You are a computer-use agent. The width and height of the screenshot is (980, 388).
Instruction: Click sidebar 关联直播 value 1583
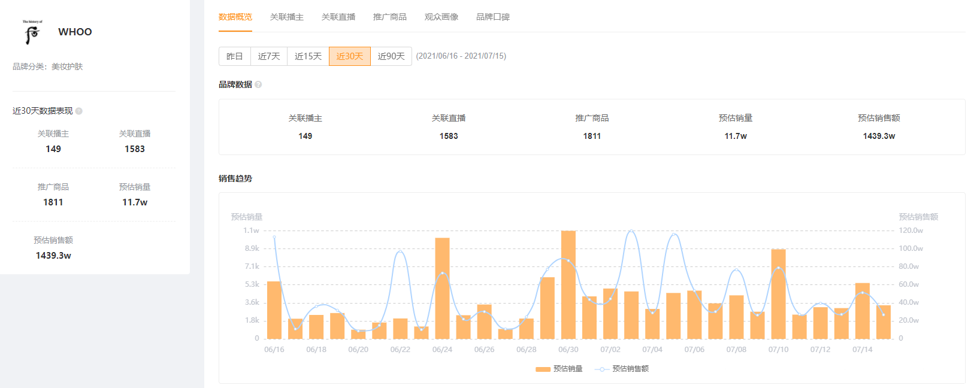click(135, 149)
